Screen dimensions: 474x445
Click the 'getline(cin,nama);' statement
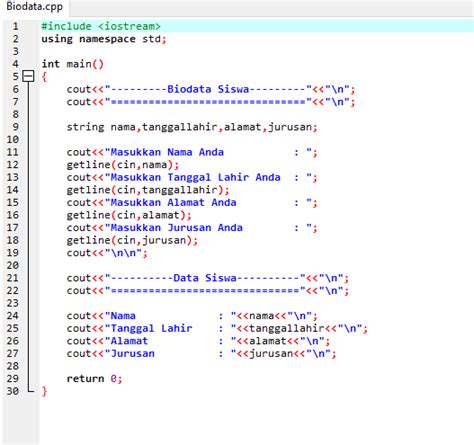pos(123,165)
